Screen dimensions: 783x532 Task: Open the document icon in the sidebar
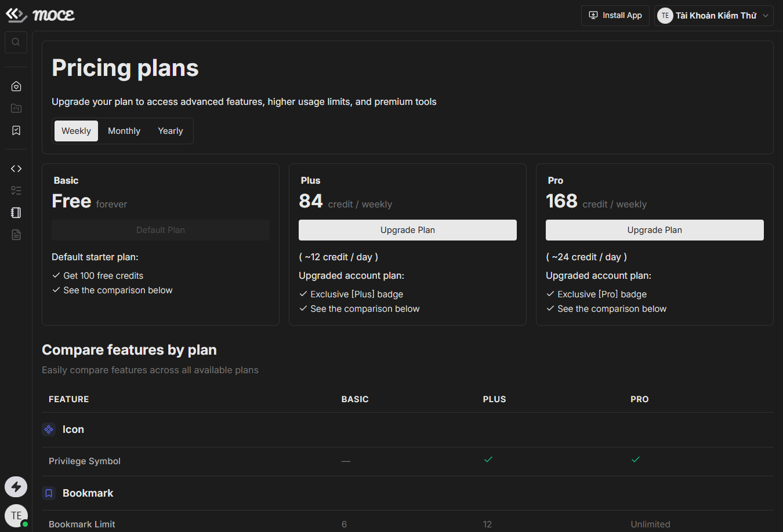coord(16,235)
